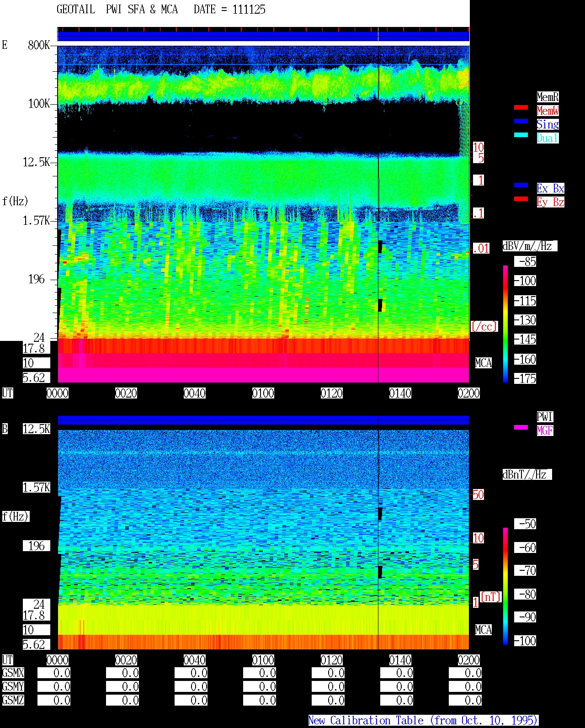Image resolution: width=585 pixels, height=728 pixels.
Task: Click the -130 color scale value
Action: [525, 320]
